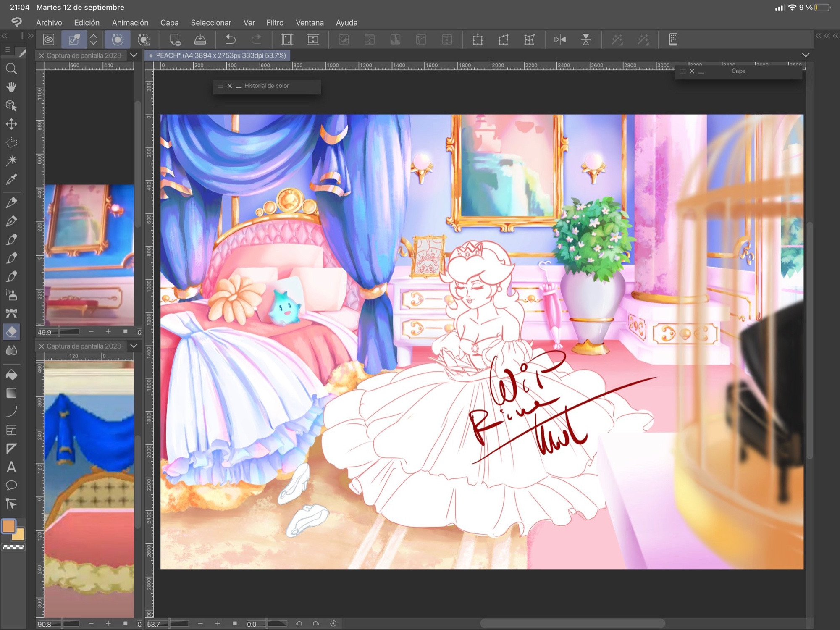The image size is (840, 630).
Task: Open the Capa menu in menu bar
Action: 169,23
